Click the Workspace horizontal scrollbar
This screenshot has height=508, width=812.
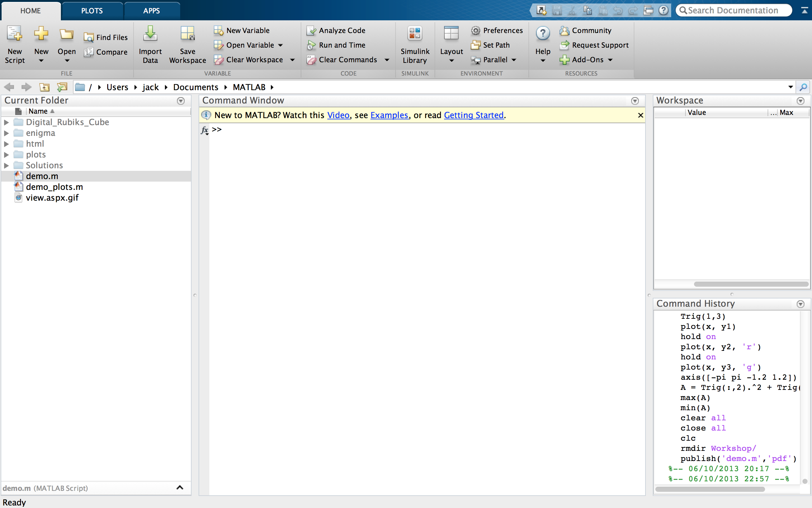751,284
